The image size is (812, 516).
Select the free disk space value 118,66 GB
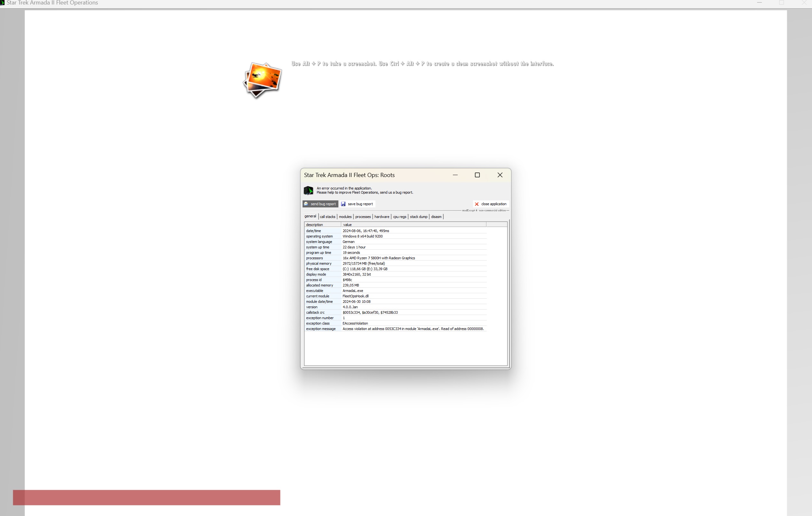365,269
